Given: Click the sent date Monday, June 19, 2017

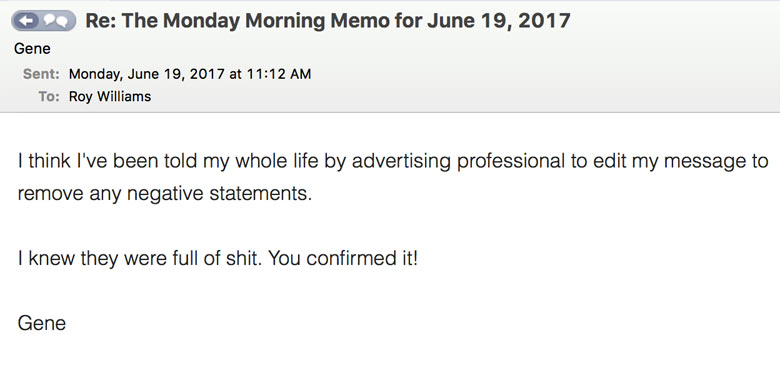Looking at the screenshot, I should click(x=147, y=74).
